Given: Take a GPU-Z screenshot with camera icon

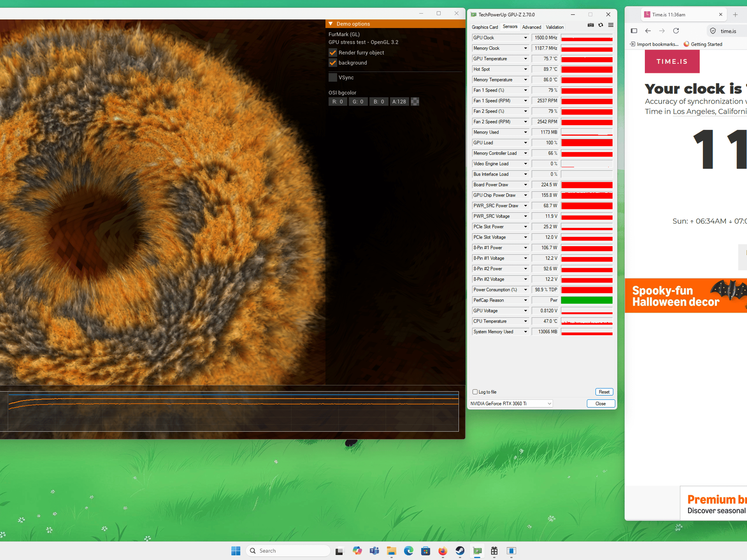Looking at the screenshot, I should click(591, 25).
